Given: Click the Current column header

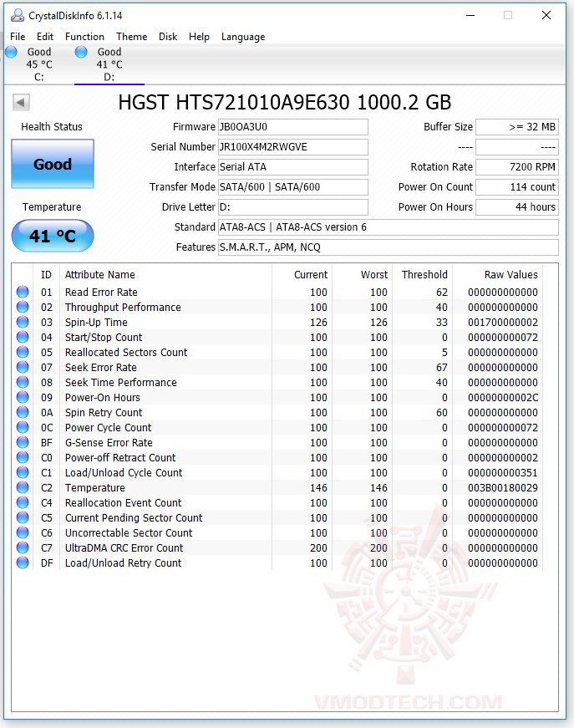Looking at the screenshot, I should point(302,274).
